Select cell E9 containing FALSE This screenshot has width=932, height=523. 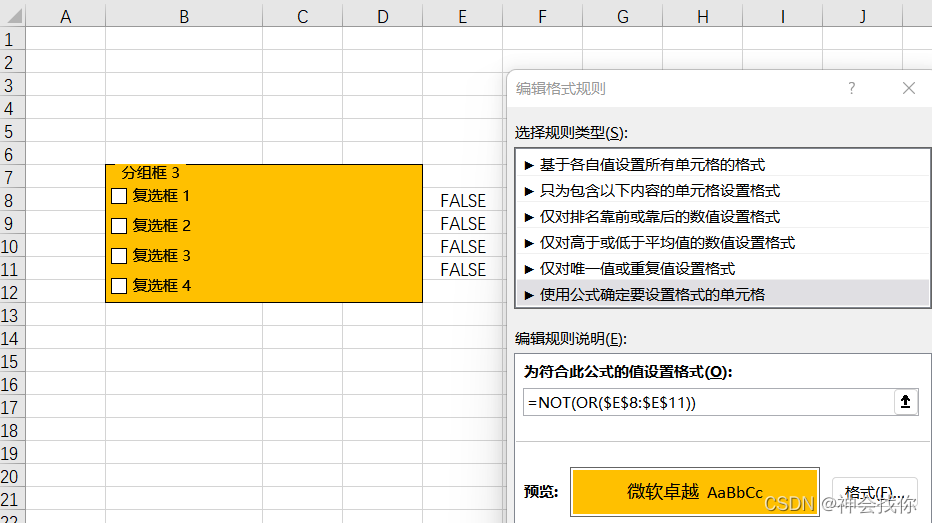pos(462,223)
